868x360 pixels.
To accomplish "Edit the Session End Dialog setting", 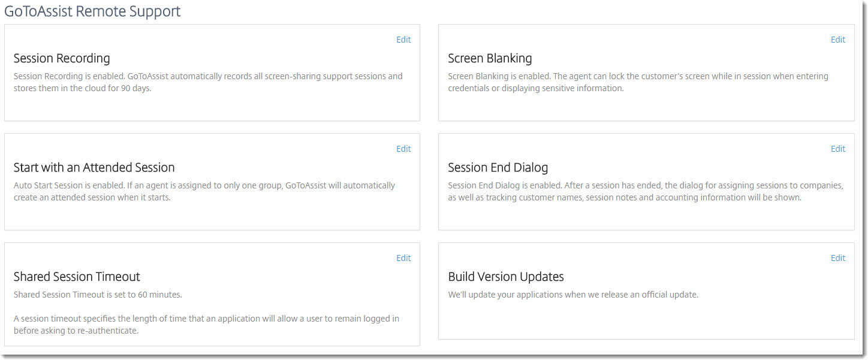I will tap(838, 149).
